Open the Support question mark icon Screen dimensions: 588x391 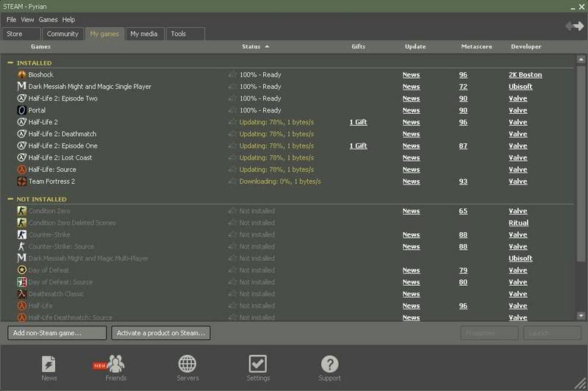pos(329,364)
